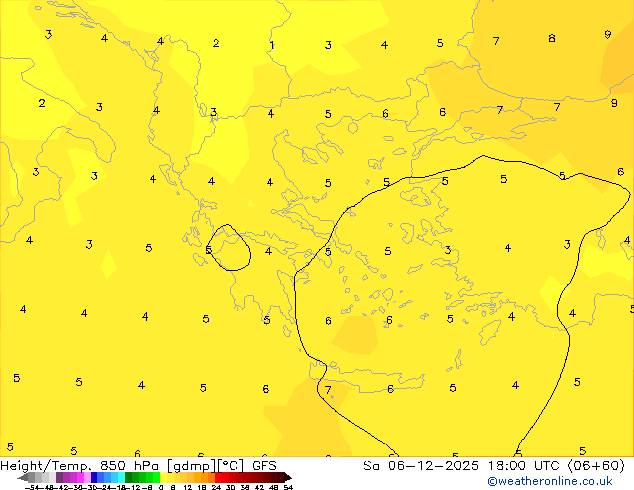The image size is (634, 490).
Task: Select the bright red swatch above 24
Action: tap(218, 477)
